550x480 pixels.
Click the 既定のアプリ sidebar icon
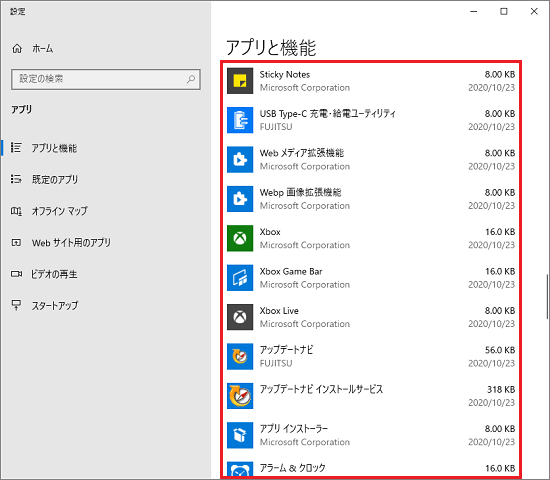tap(16, 179)
